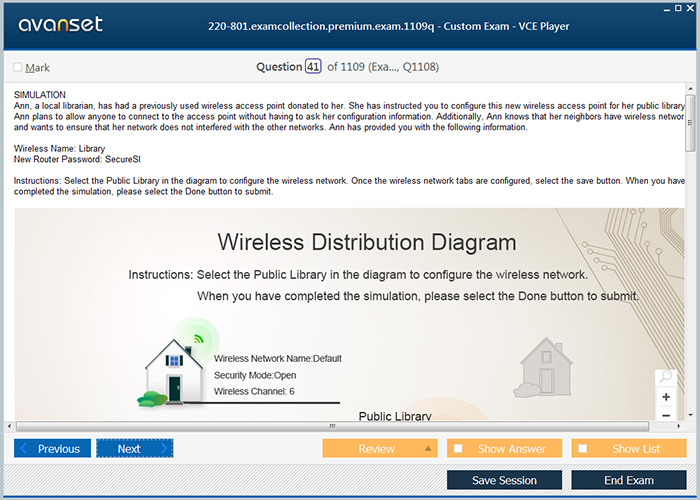Toggle the Mark checkbox
The image size is (700, 500).
18,68
